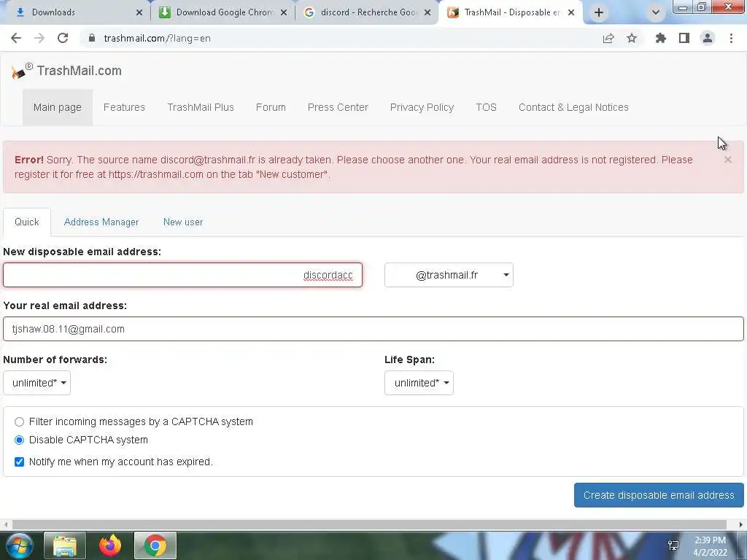Open the Features menu item
The image size is (747, 560).
pos(124,107)
